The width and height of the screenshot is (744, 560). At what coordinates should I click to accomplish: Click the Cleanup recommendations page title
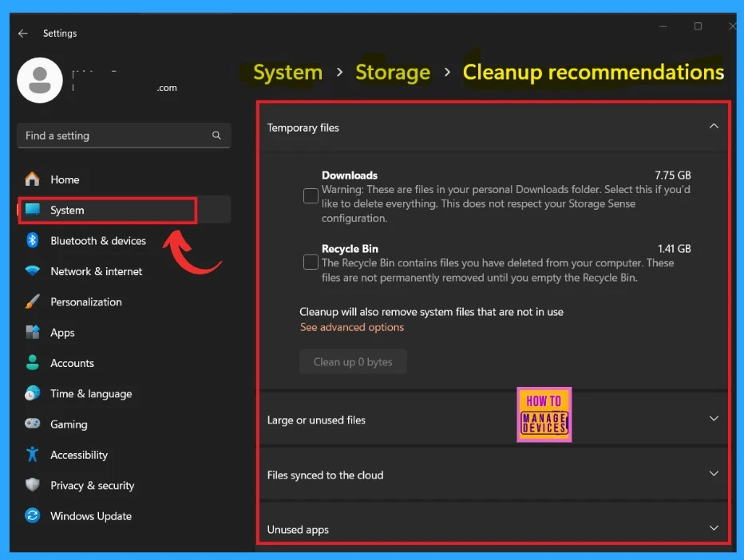593,73
